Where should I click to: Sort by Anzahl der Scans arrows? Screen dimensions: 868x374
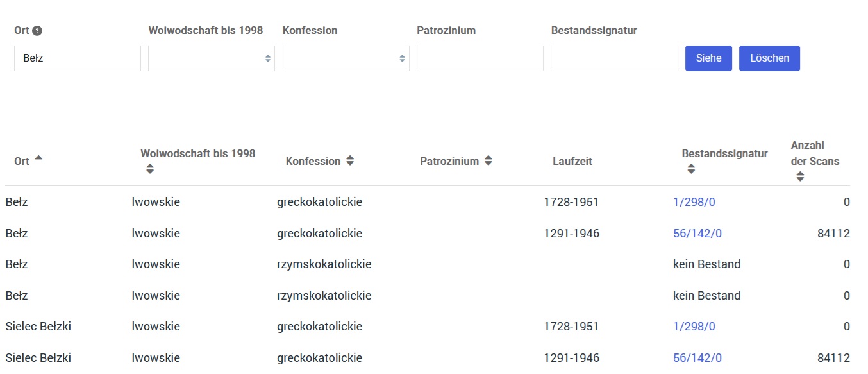click(800, 176)
